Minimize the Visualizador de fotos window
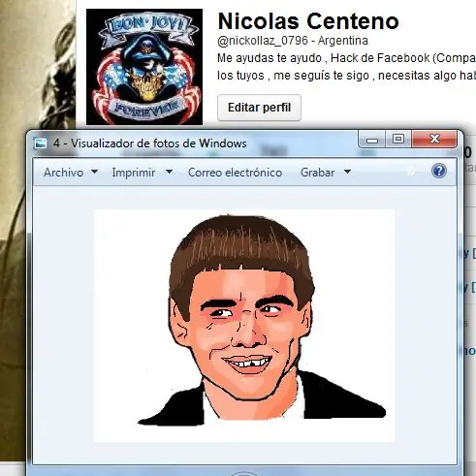The image size is (476, 476). tap(372, 140)
